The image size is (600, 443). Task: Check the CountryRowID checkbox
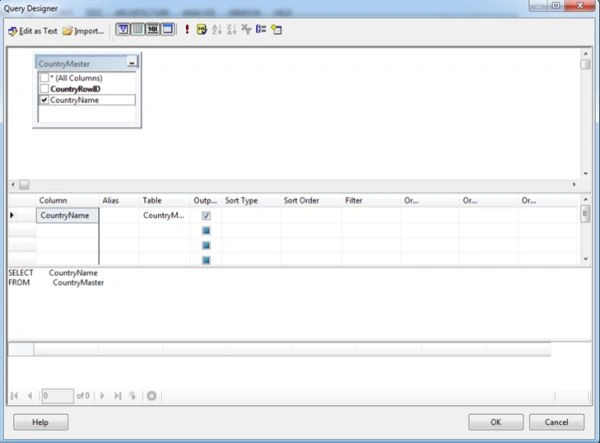(44, 89)
